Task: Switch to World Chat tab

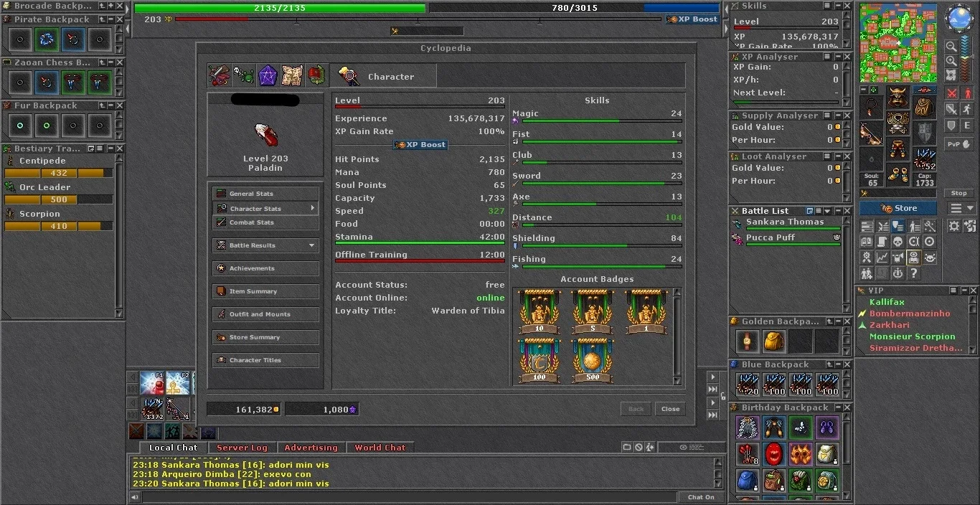Action: pyautogui.click(x=380, y=448)
